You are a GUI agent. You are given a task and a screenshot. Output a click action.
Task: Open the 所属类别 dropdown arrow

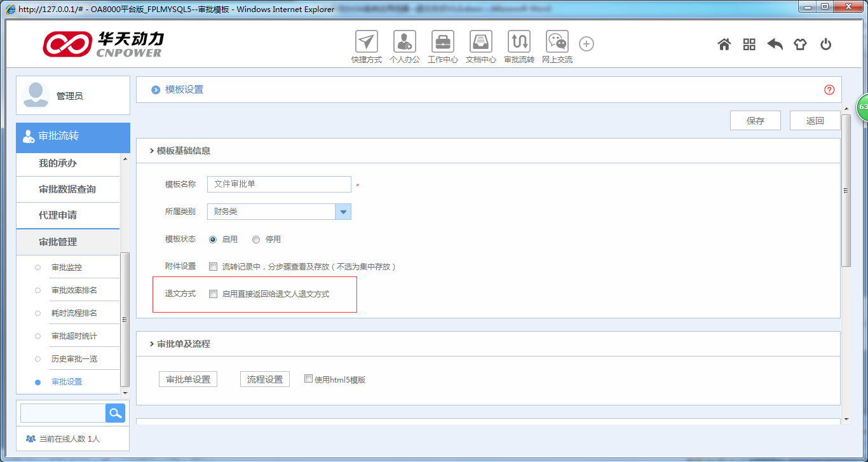point(343,212)
